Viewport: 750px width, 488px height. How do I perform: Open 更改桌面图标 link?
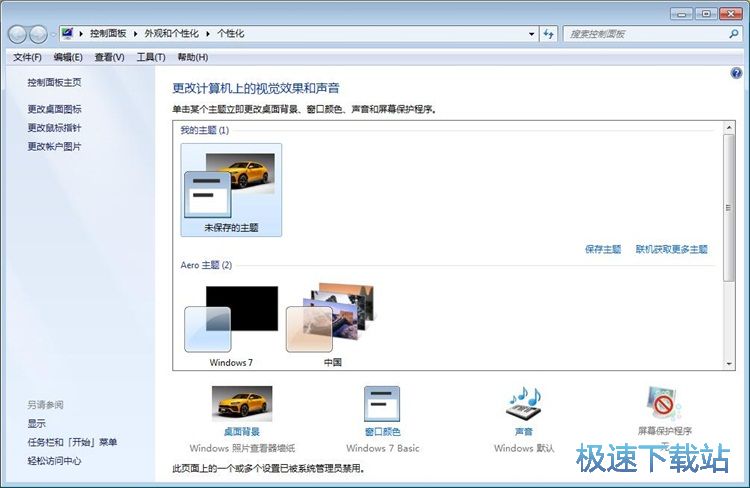(x=54, y=109)
